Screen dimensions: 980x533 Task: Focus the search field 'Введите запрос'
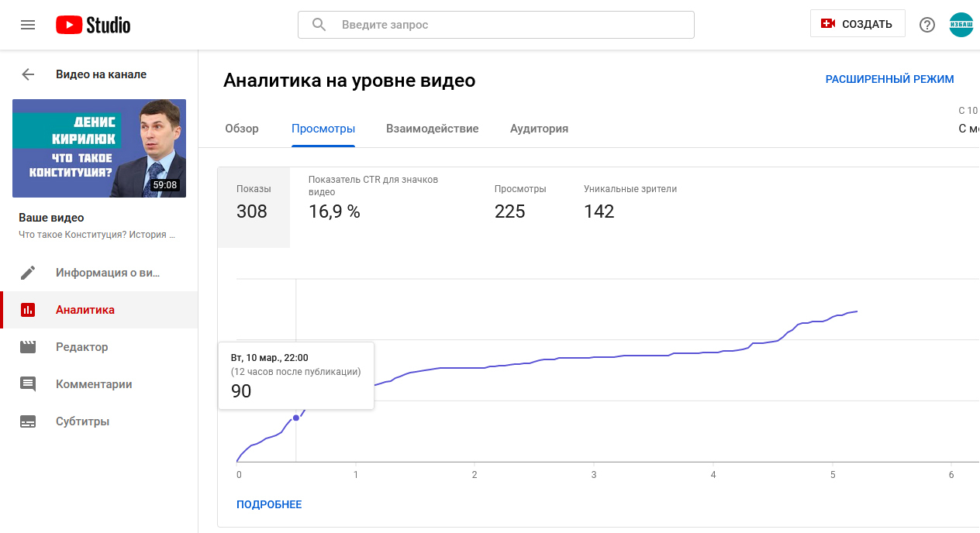[496, 25]
